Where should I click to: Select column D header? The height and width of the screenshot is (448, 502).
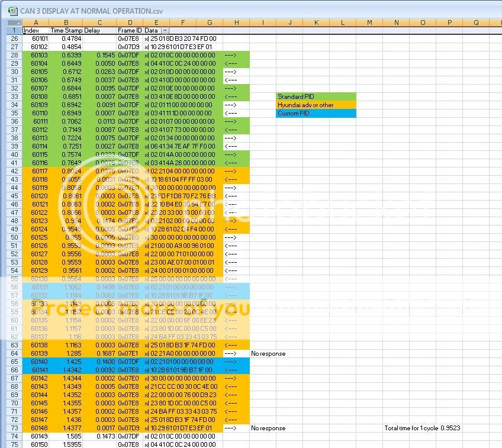[x=130, y=22]
